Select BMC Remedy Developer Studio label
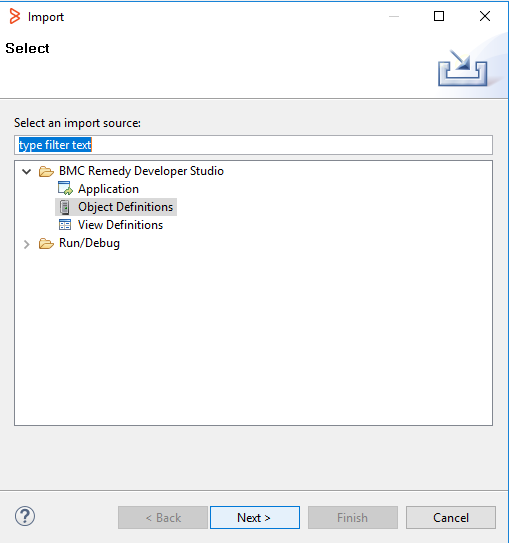Image resolution: width=509 pixels, height=543 pixels. tap(141, 171)
